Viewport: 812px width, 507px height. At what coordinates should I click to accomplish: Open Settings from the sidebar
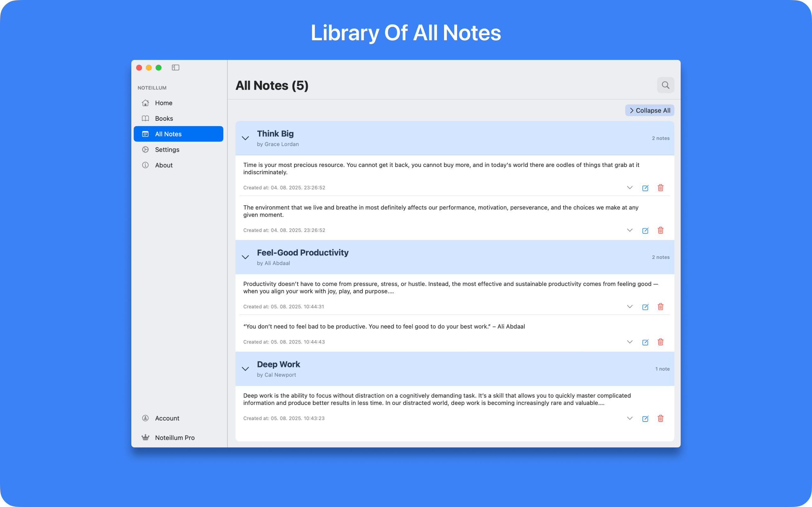pos(167,150)
